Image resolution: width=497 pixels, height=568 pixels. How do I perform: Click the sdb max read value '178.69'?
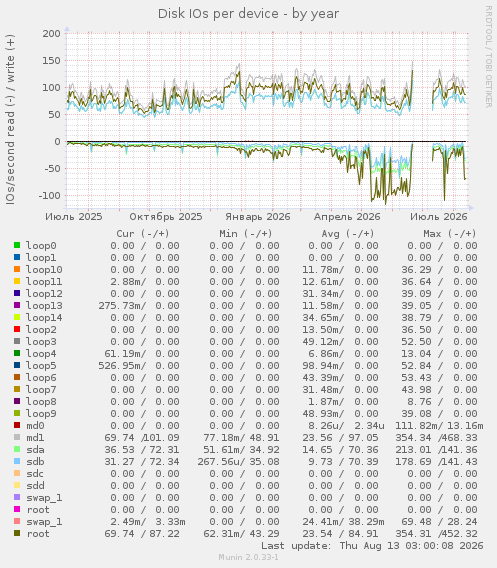coord(413,462)
